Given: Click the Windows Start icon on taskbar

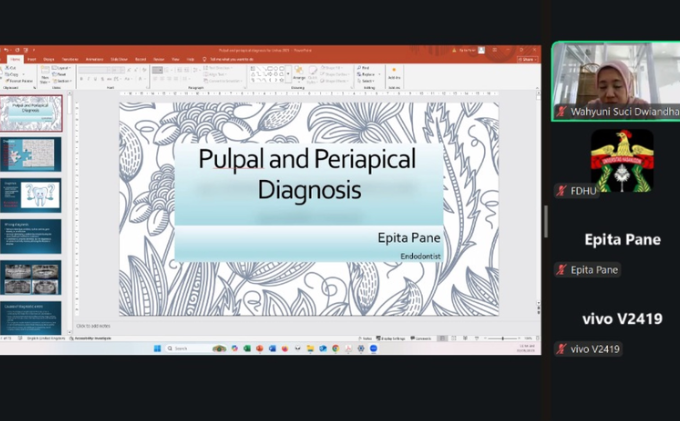Looking at the screenshot, I should click(157, 348).
